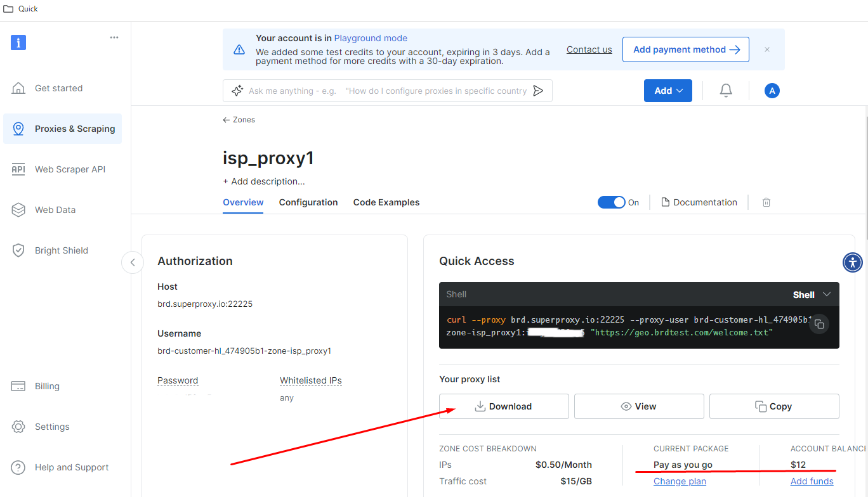
Task: Open the sidebar three-dots menu
Action: pos(114,37)
